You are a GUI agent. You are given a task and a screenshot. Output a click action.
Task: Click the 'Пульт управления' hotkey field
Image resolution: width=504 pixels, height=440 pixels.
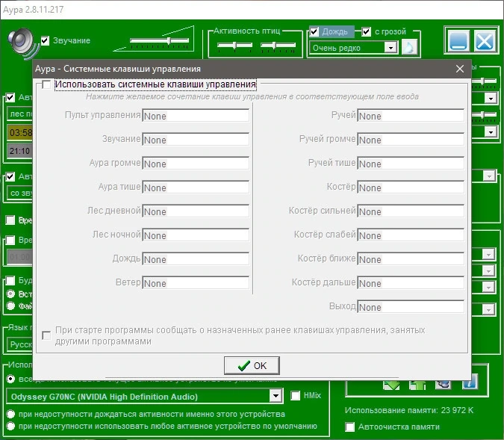[196, 116]
